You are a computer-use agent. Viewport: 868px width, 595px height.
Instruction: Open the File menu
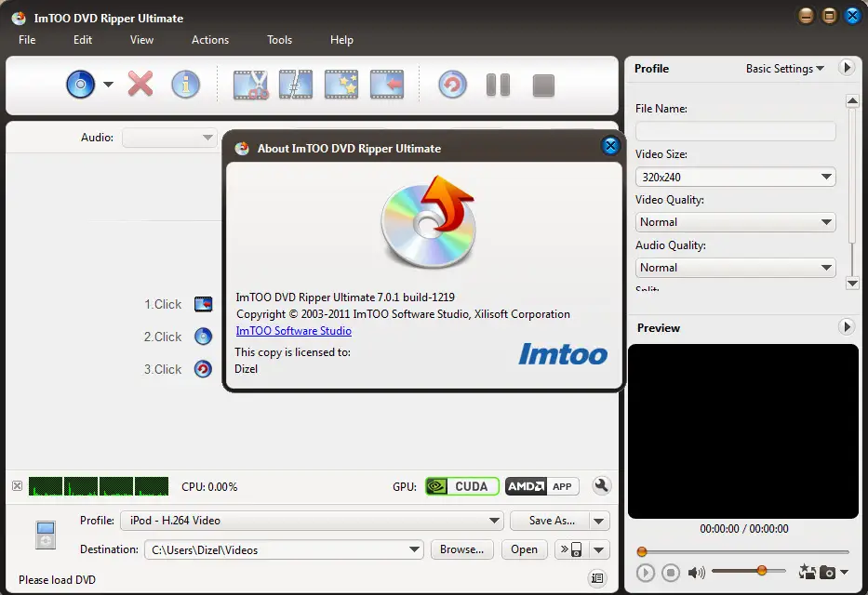[x=27, y=40]
